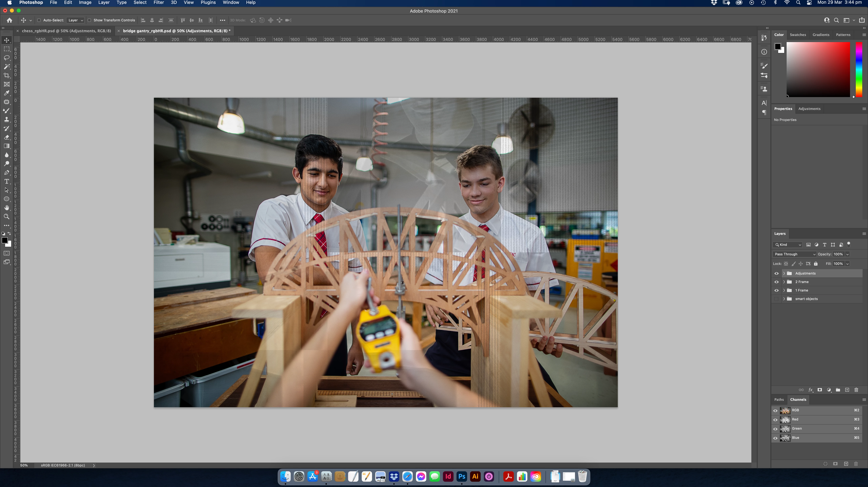This screenshot has height=487, width=868.
Task: Enable the Auto-Select checkbox
Action: (39, 20)
